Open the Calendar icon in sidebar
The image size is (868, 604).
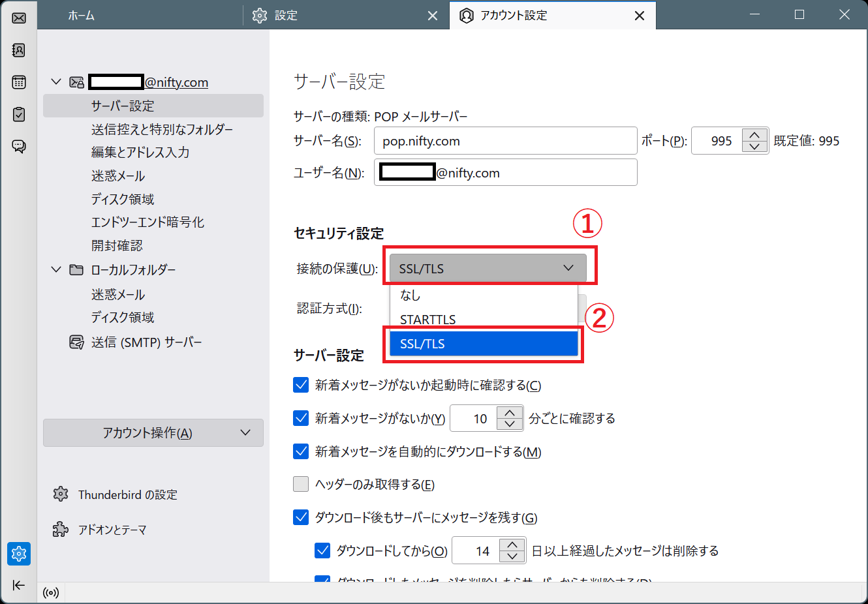click(x=19, y=82)
